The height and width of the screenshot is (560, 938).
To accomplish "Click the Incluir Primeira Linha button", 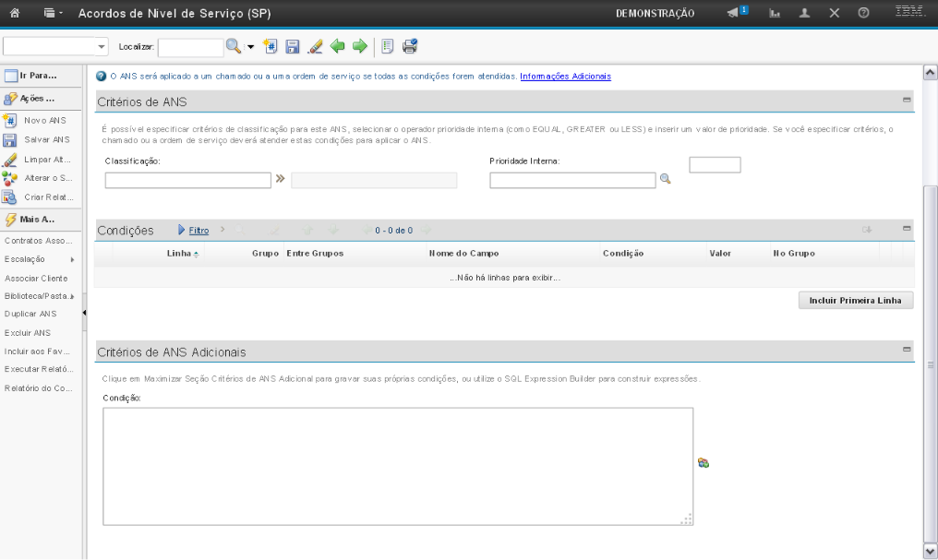I will 855,301.
